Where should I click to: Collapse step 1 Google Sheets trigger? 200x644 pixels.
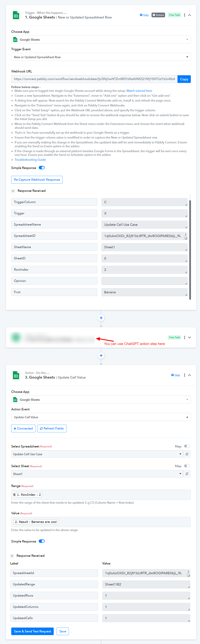[190, 15]
